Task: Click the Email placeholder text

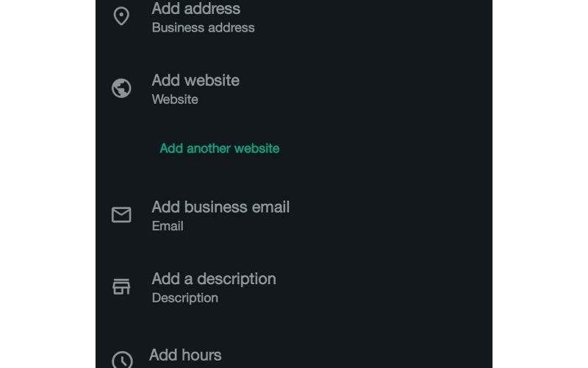Action: click(168, 226)
